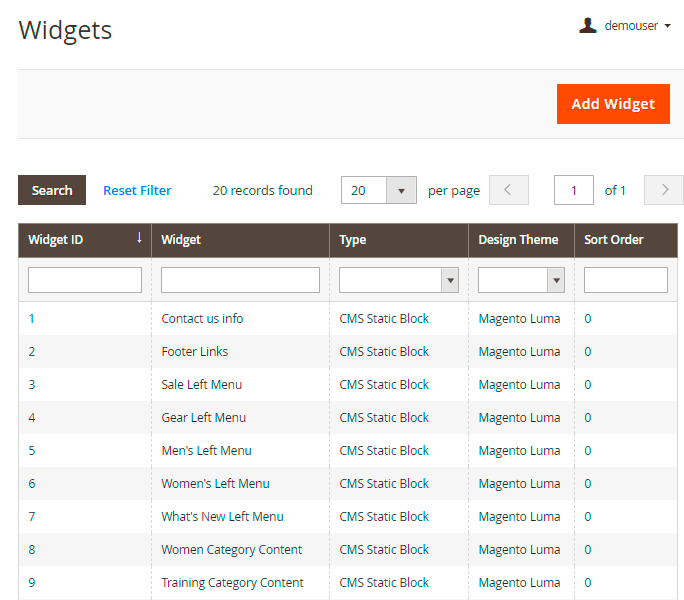This screenshot has height=600, width=684.
Task: Click the Widget name filter field
Action: (x=240, y=281)
